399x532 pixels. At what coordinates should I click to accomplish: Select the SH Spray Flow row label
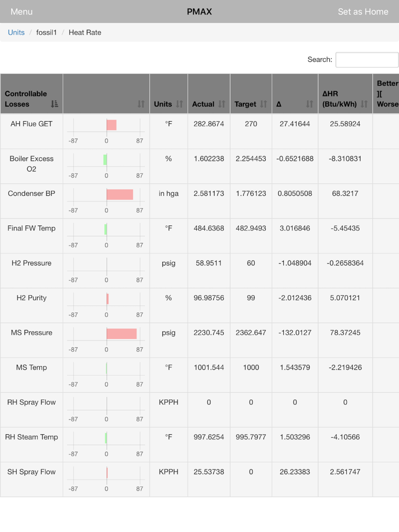32,472
